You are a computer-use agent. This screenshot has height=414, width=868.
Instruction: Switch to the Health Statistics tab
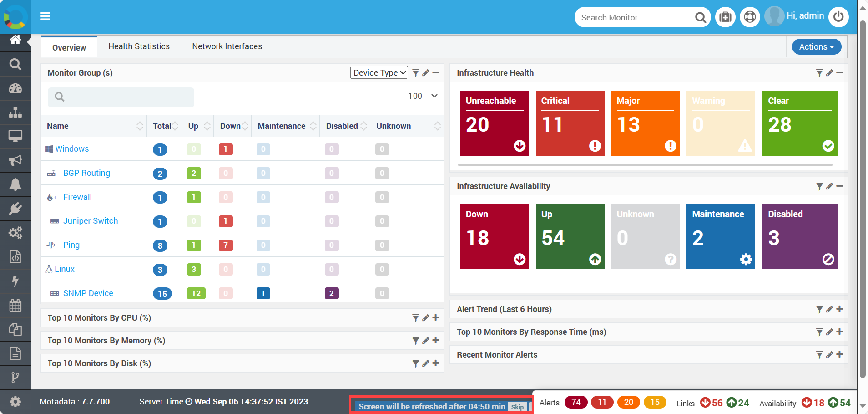tap(139, 46)
